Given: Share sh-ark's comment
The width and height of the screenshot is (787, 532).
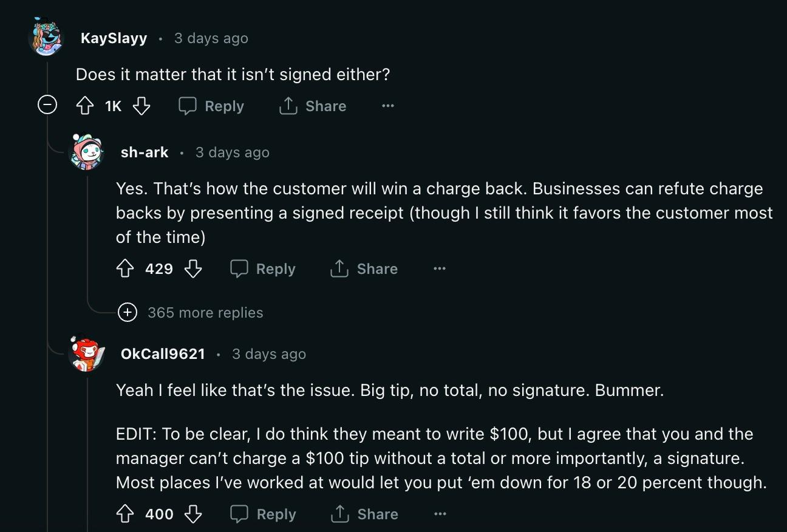Looking at the screenshot, I should point(364,268).
